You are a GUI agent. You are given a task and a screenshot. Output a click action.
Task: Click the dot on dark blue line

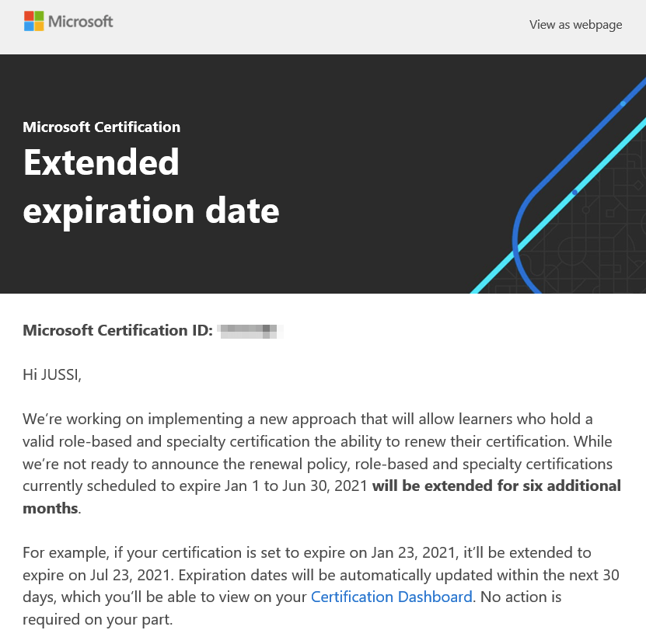point(623,104)
